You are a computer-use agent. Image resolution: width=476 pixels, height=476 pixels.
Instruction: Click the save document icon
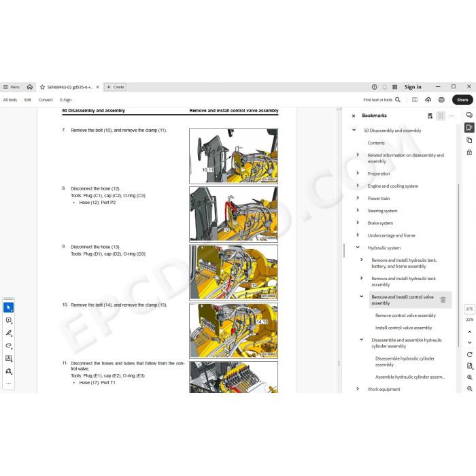[415, 100]
